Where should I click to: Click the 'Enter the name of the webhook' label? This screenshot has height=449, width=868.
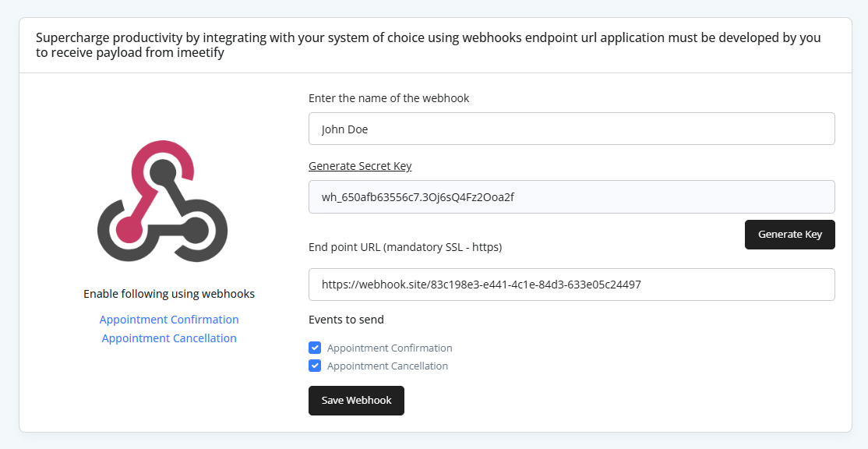[389, 98]
